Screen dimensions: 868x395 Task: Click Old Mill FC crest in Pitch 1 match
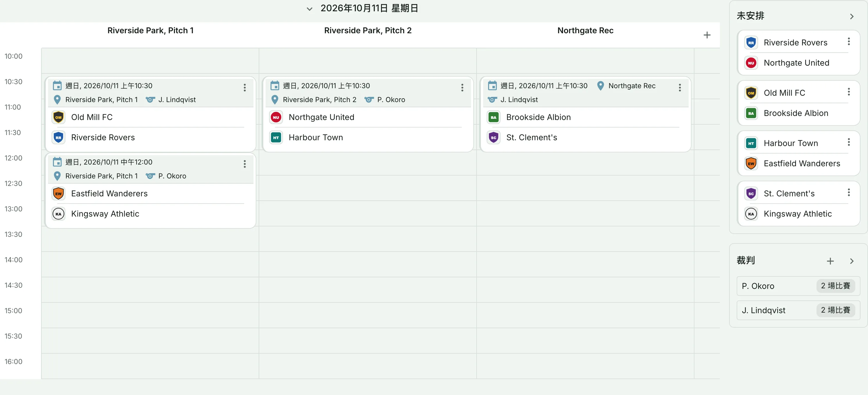[58, 117]
